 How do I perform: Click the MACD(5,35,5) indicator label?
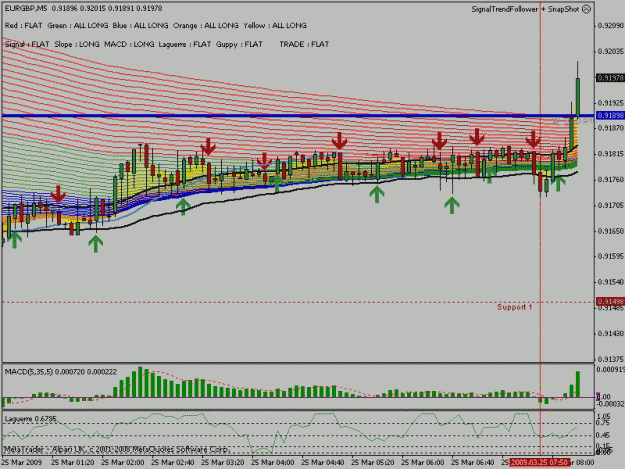[61, 372]
